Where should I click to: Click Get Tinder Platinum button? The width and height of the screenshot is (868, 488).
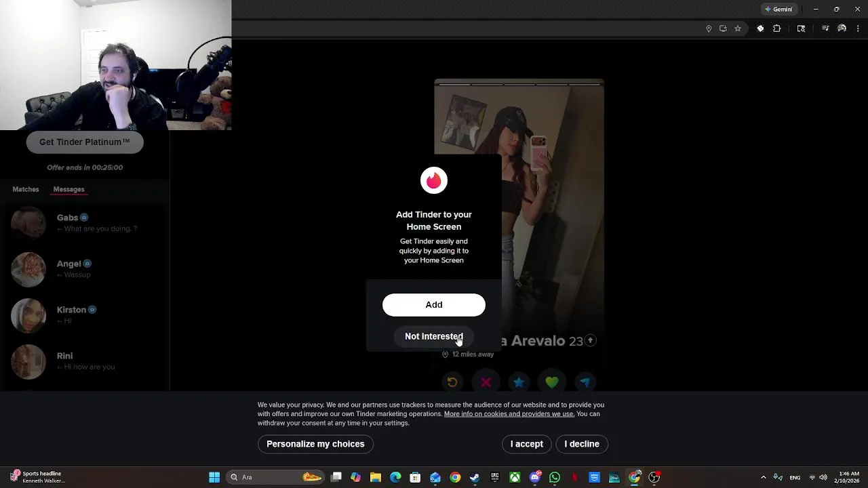click(x=85, y=142)
